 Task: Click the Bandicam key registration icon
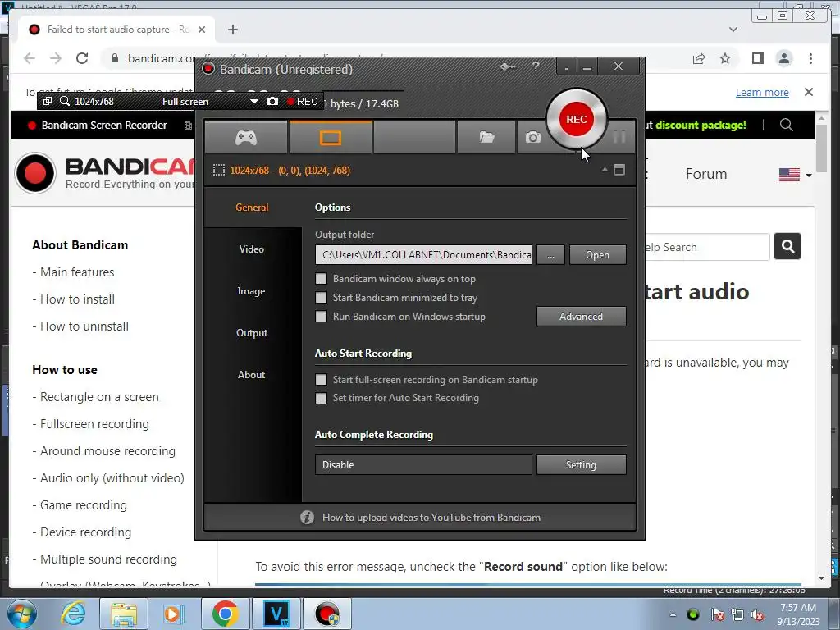508,66
